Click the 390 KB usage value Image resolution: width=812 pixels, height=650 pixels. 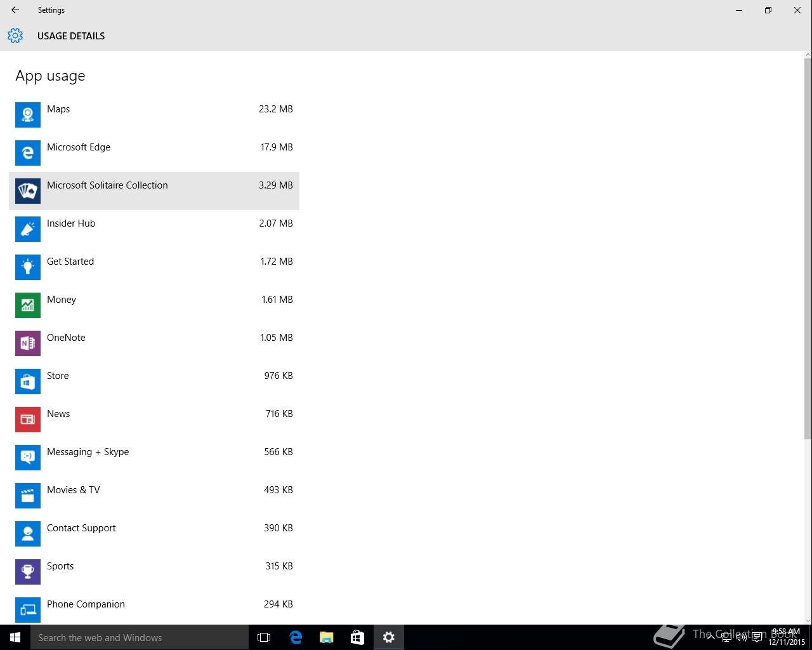(278, 528)
